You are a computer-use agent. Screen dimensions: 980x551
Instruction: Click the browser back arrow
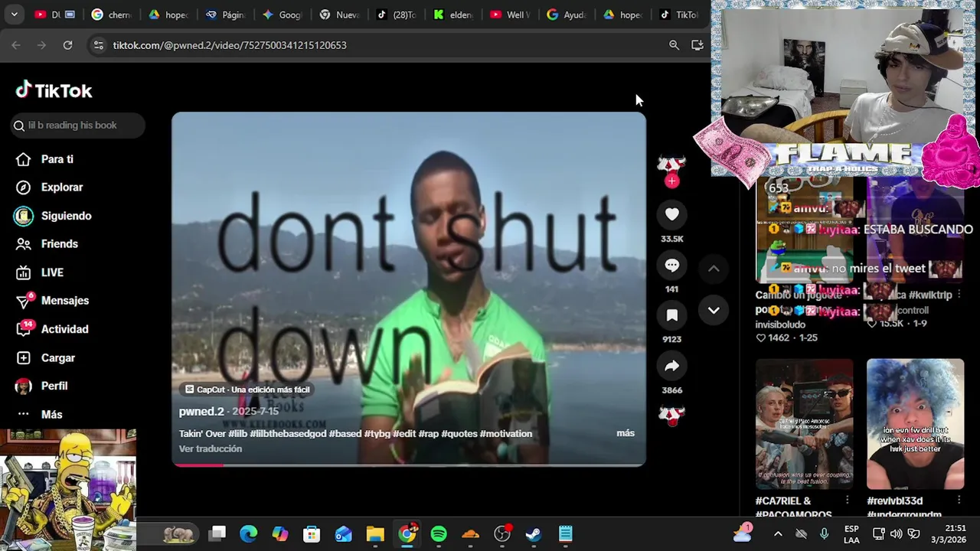[16, 45]
